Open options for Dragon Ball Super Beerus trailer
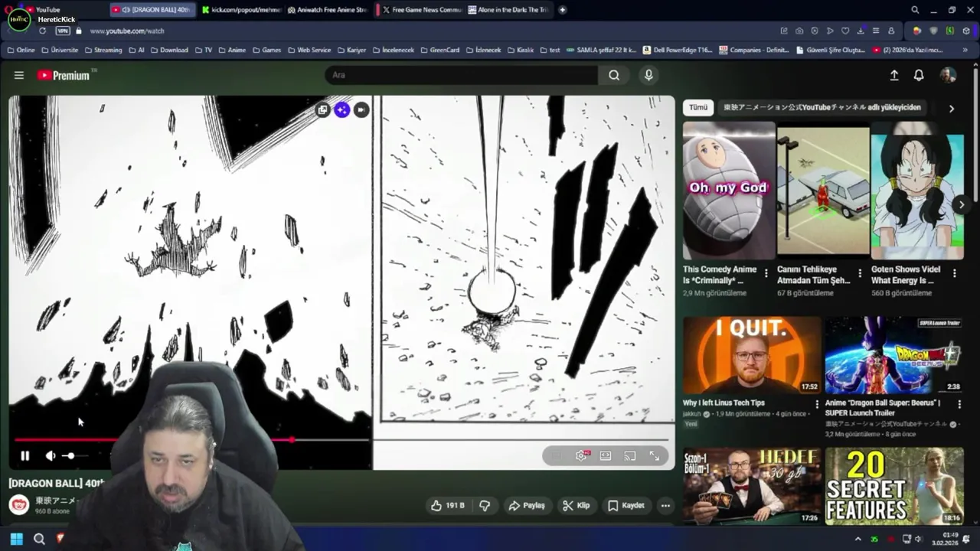 pos(959,404)
